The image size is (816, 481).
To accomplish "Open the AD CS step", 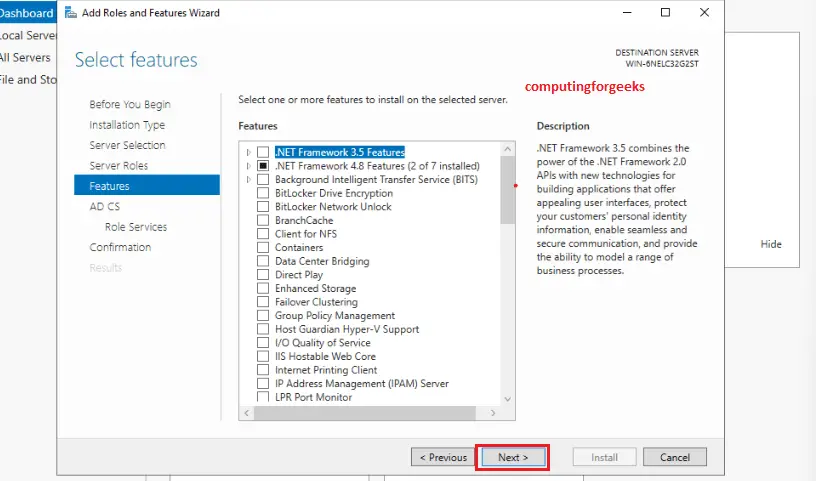I will (105, 206).
